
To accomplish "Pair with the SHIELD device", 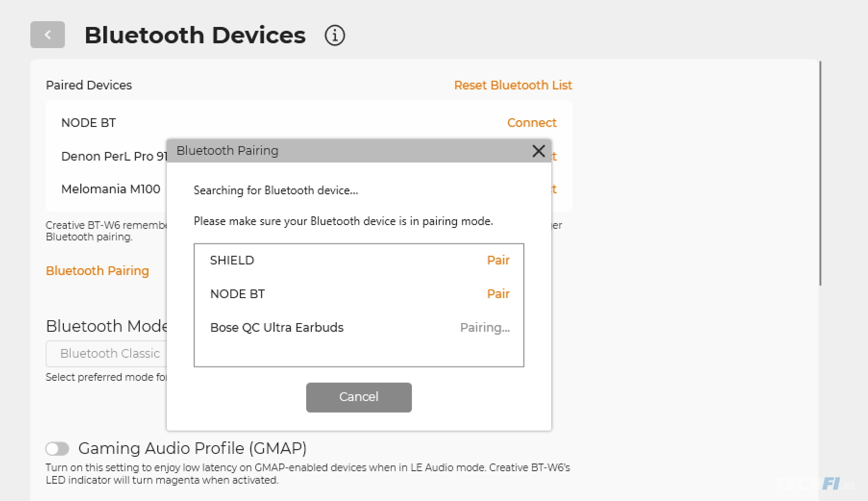I will pyautogui.click(x=498, y=260).
